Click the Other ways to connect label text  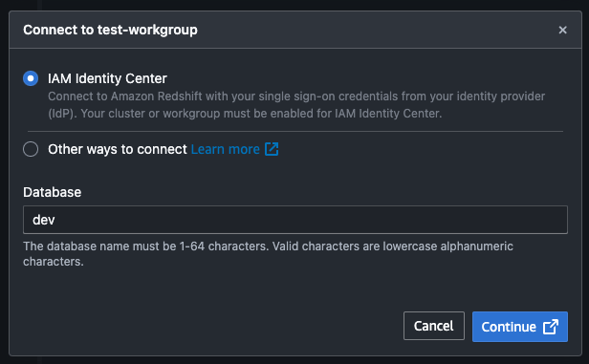(118, 149)
